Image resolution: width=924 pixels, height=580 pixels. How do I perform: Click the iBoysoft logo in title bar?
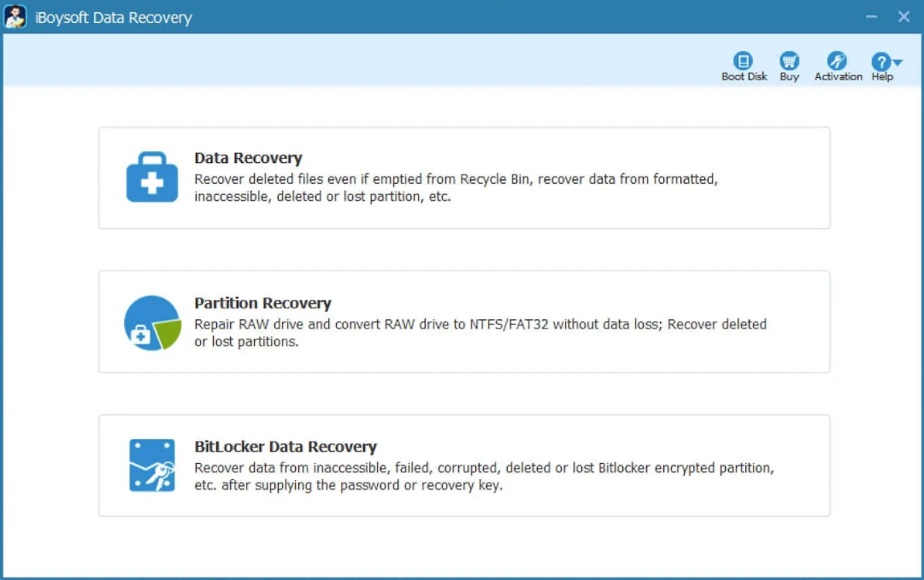click(15, 16)
